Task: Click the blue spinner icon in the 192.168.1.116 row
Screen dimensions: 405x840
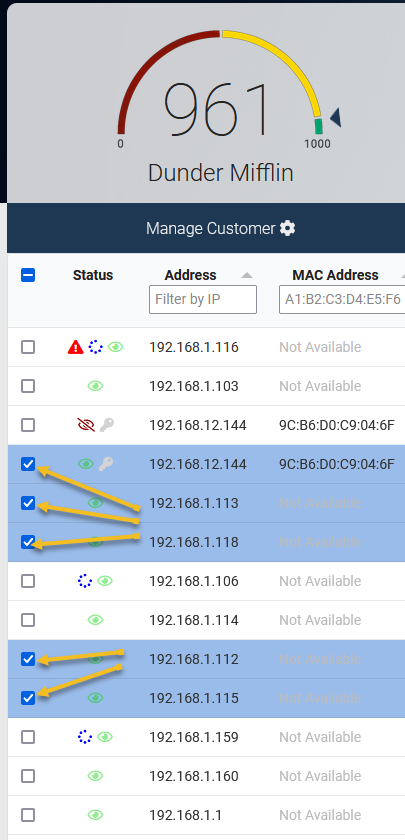Action: [95, 347]
